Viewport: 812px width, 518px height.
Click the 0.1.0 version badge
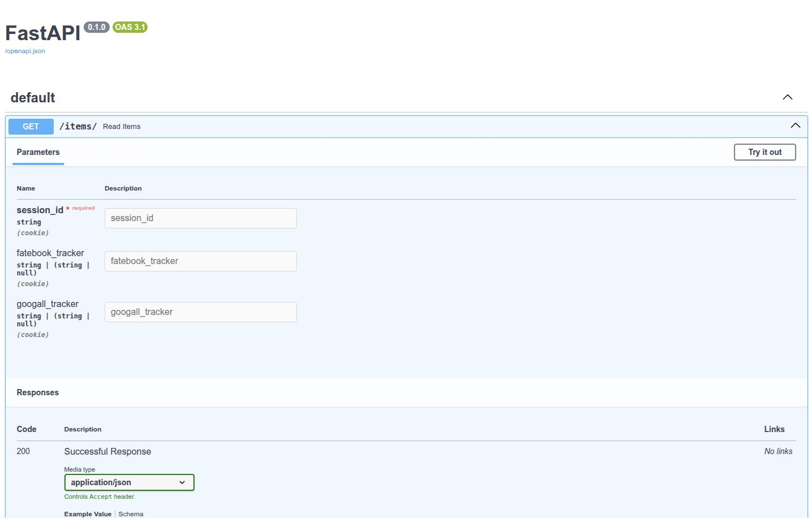click(x=96, y=27)
